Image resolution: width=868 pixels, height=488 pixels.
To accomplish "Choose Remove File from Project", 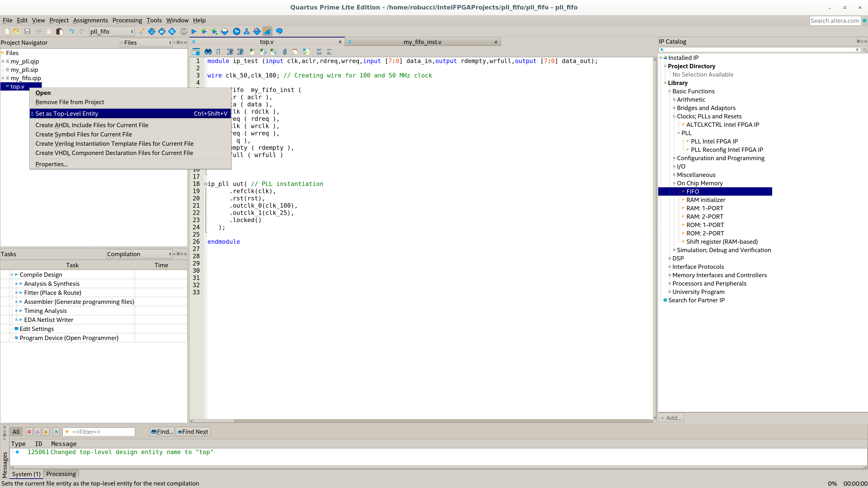I will pyautogui.click(x=70, y=102).
